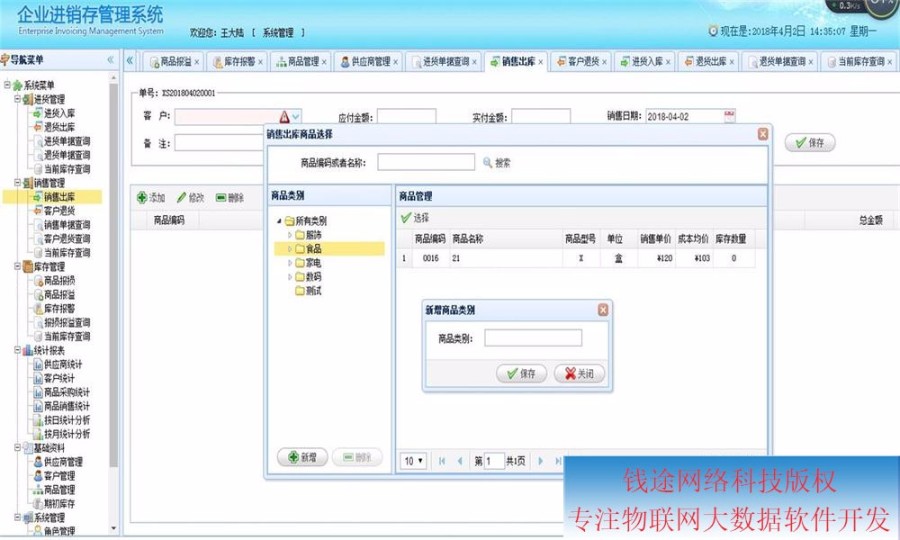Collapse the 销售管理 tree node
This screenshot has height=540, width=900.
click(x=17, y=183)
